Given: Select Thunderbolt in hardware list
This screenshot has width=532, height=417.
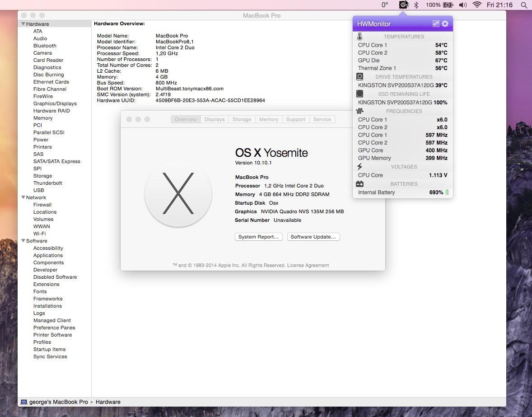Looking at the screenshot, I should [x=47, y=183].
